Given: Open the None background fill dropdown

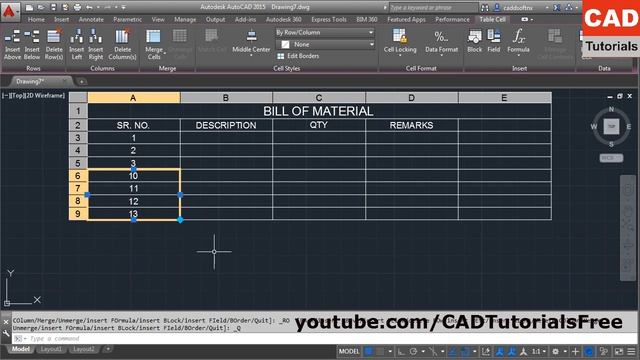Looking at the screenshot, I should [x=325, y=44].
